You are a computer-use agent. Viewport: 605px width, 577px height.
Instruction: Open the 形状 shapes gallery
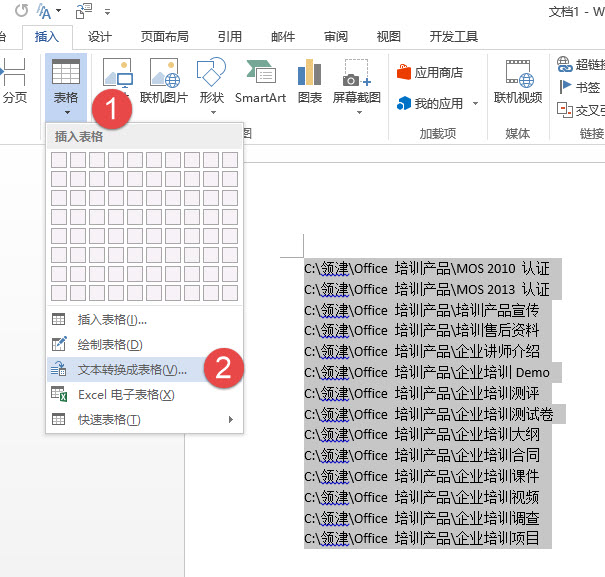(x=211, y=86)
